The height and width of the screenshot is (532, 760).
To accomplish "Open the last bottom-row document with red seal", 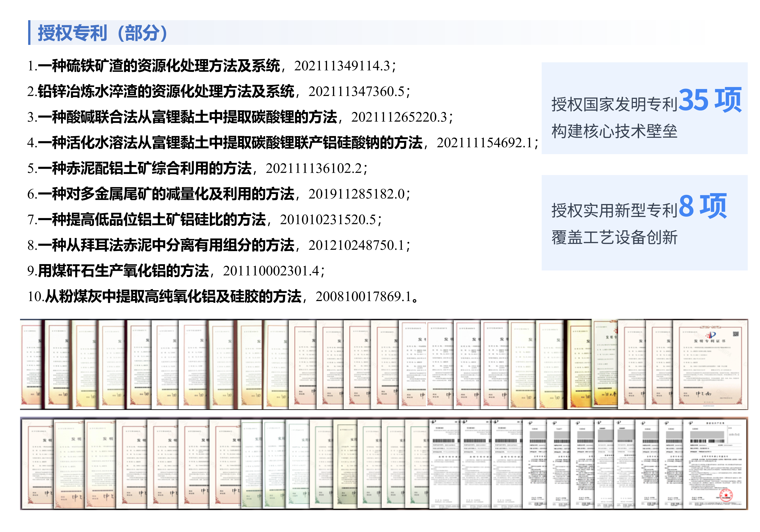I will pos(715,463).
